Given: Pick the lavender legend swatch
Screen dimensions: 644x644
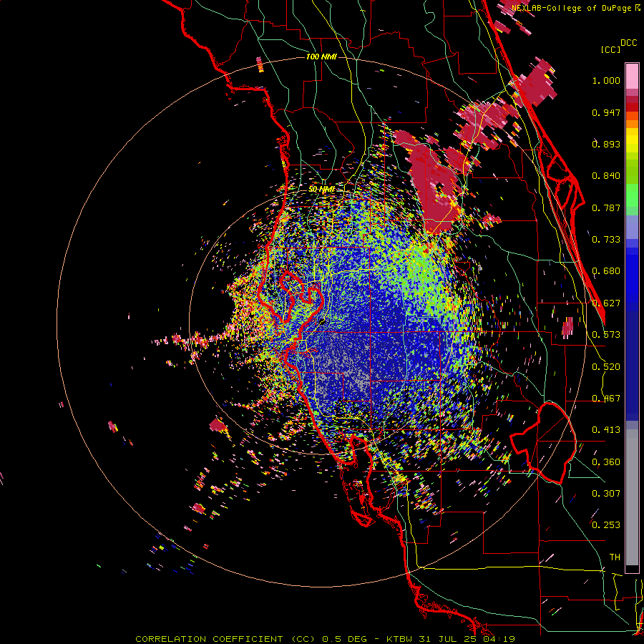Looking at the screenshot, I should [632, 228].
